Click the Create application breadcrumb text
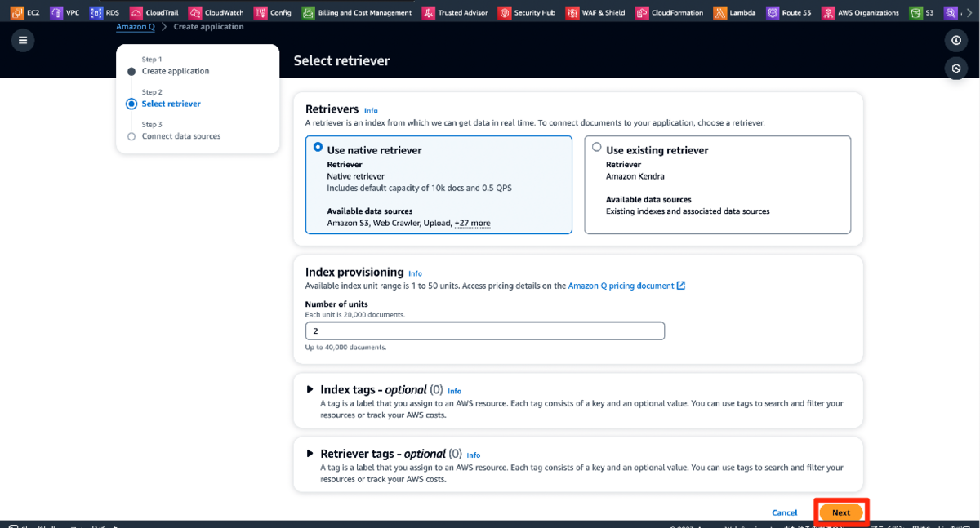The width and height of the screenshot is (980, 528). (209, 27)
